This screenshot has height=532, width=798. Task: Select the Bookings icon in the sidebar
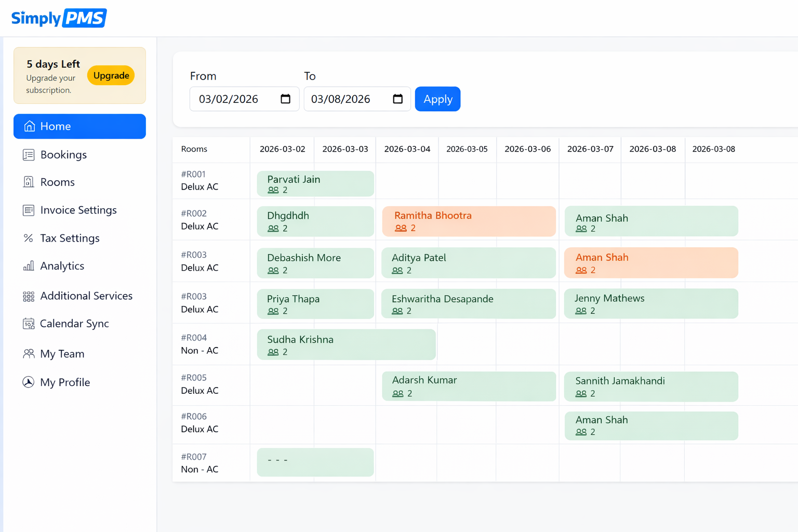tap(29, 154)
